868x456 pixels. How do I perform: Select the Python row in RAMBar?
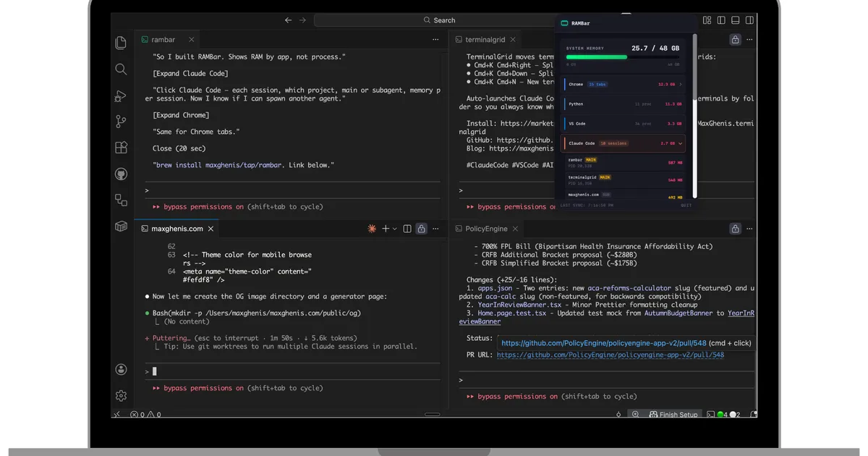pos(623,104)
